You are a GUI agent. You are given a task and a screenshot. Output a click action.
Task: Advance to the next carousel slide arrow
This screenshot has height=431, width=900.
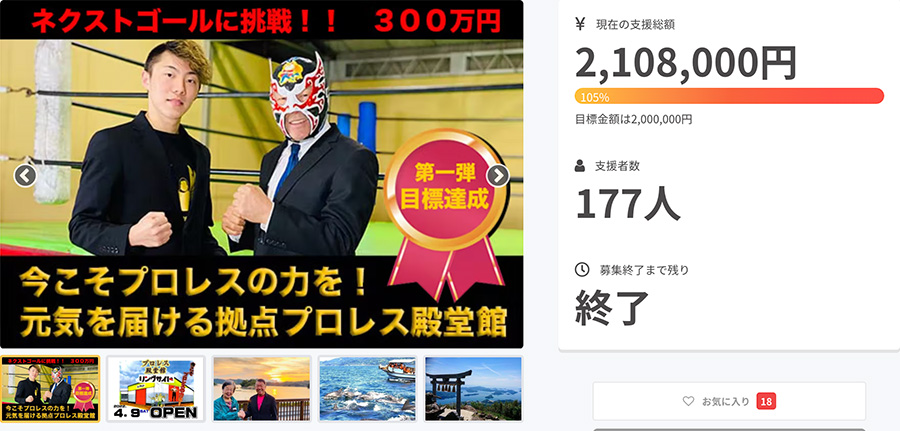(x=498, y=176)
